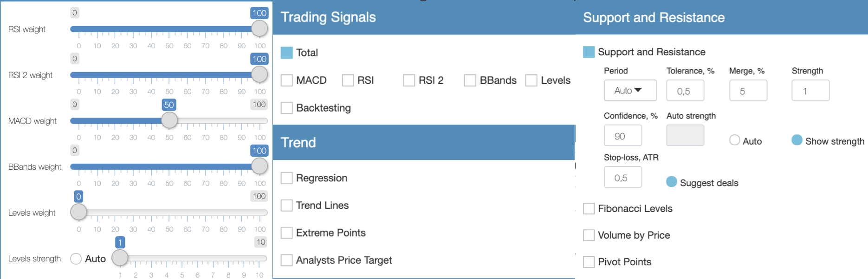Toggle the BBands checkbox
Screen dimensions: 868x279
click(x=470, y=80)
